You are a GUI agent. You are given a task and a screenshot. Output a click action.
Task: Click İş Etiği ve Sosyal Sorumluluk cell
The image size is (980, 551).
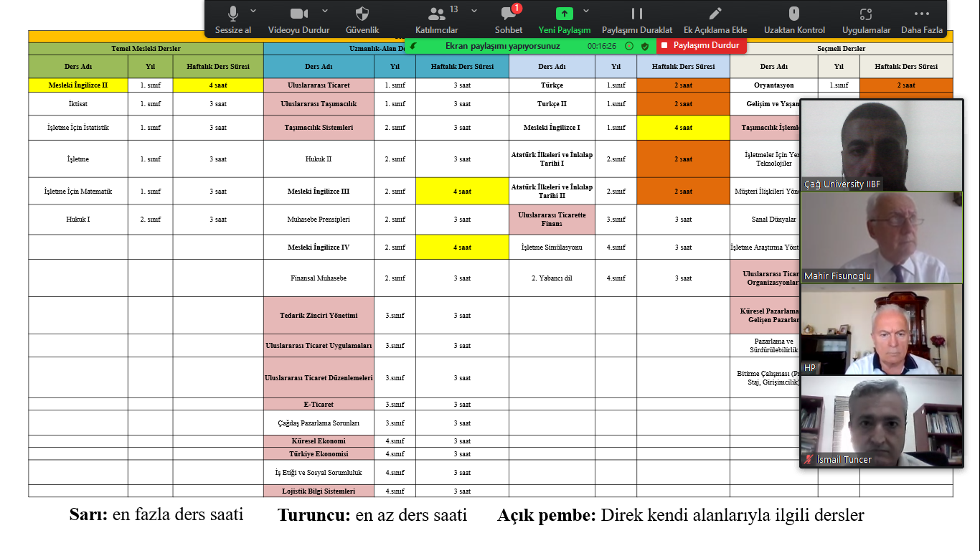click(319, 473)
